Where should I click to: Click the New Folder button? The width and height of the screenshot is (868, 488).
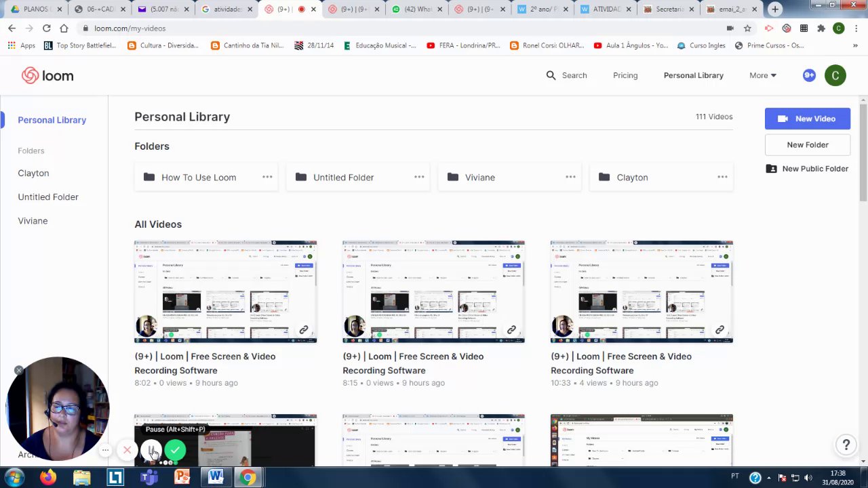tap(808, 144)
